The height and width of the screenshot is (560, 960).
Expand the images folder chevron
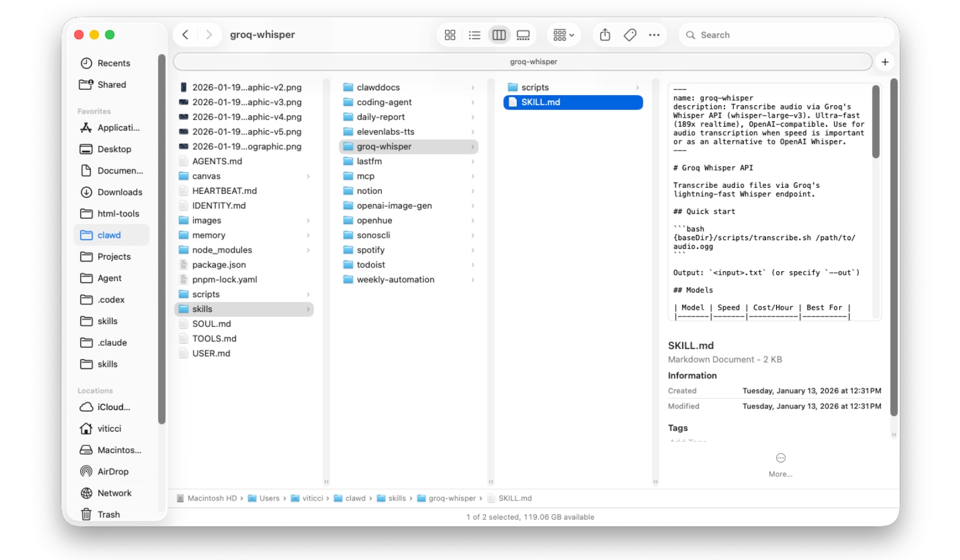pyautogui.click(x=308, y=221)
